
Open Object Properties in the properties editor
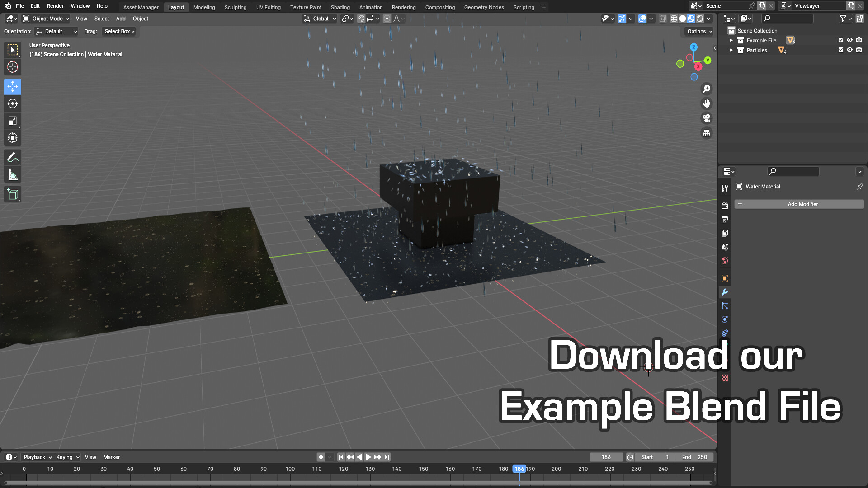724,278
